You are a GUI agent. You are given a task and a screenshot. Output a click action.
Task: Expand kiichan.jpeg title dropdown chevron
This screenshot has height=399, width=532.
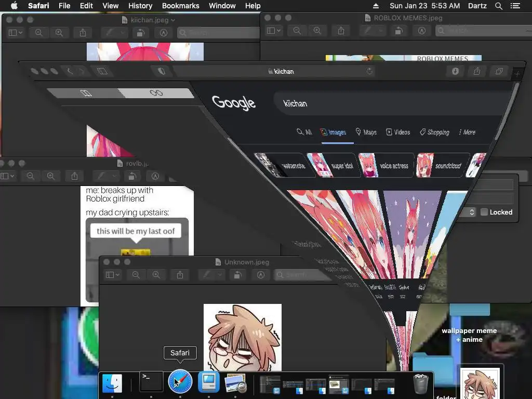coord(173,20)
